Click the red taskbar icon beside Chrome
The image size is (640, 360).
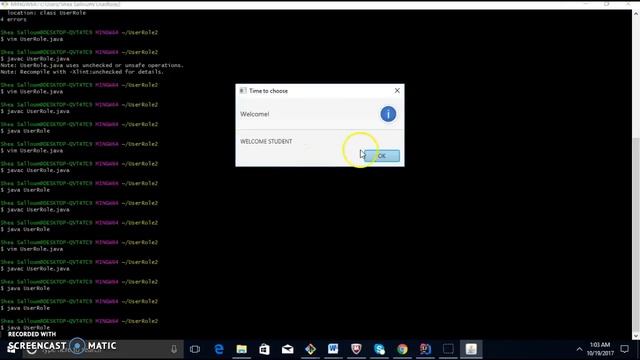(425, 349)
